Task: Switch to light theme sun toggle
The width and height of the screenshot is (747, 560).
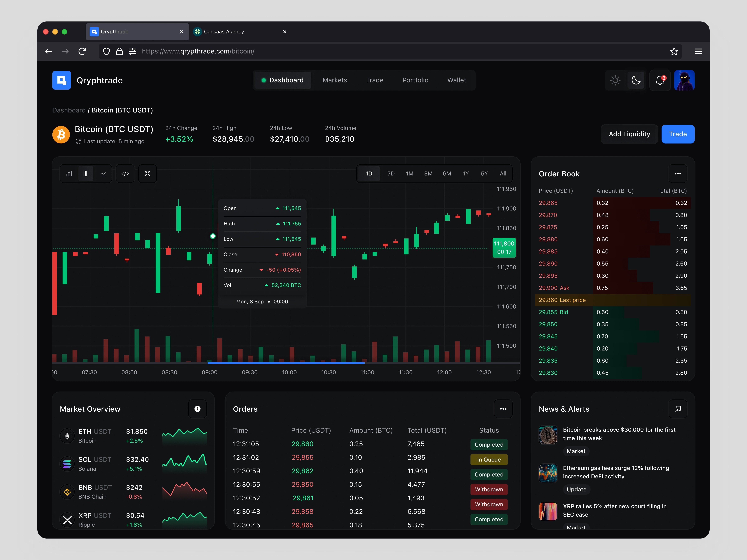Action: [x=615, y=80]
